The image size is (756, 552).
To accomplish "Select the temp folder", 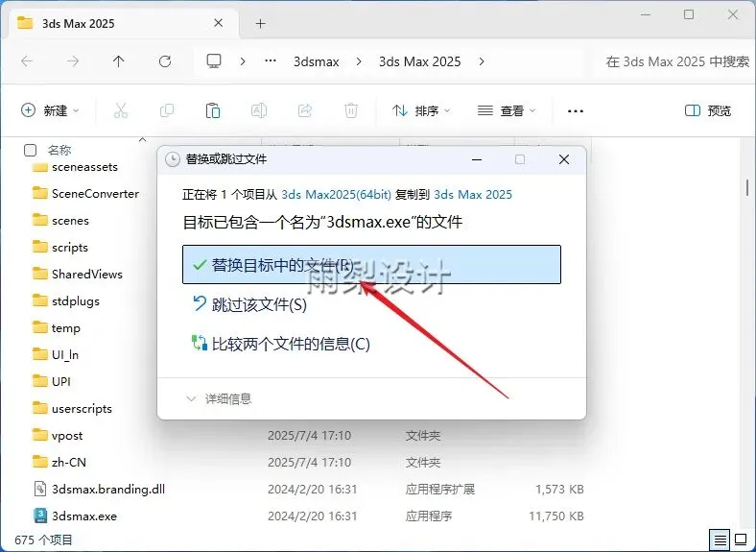I will pos(65,328).
